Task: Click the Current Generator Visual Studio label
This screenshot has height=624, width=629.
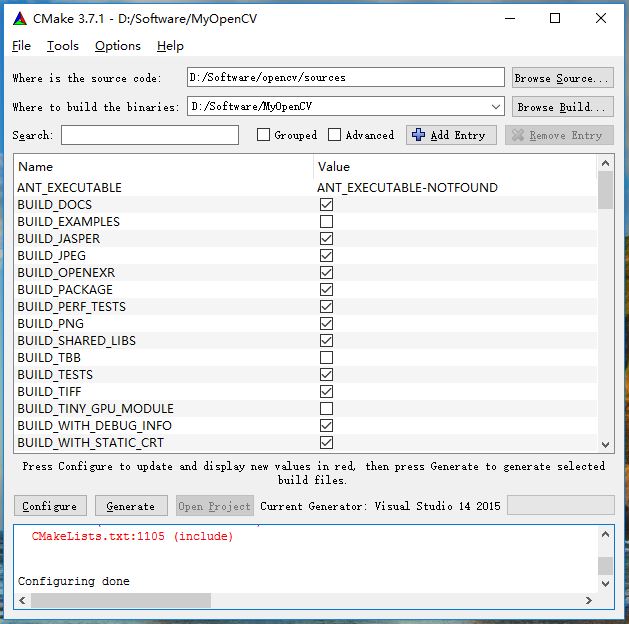Action: pyautogui.click(x=380, y=506)
